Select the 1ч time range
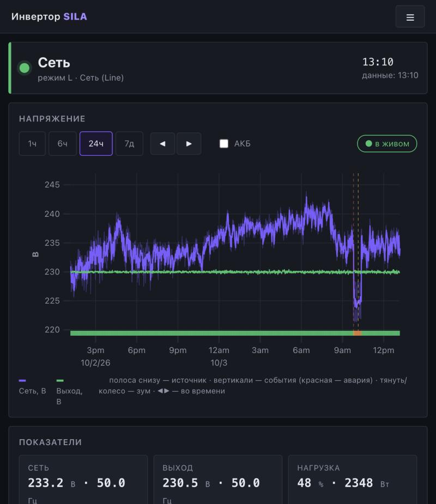436x504 pixels. tap(32, 144)
